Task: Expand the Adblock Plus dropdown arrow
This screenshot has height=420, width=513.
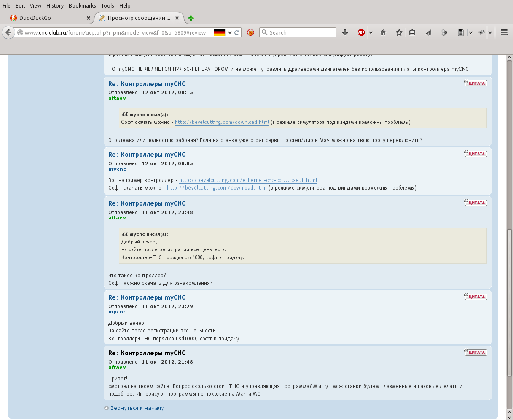Action: [371, 32]
